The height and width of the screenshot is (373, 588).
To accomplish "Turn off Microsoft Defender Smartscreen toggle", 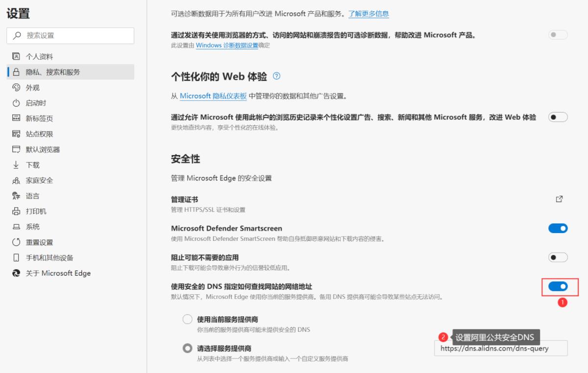I will (558, 228).
